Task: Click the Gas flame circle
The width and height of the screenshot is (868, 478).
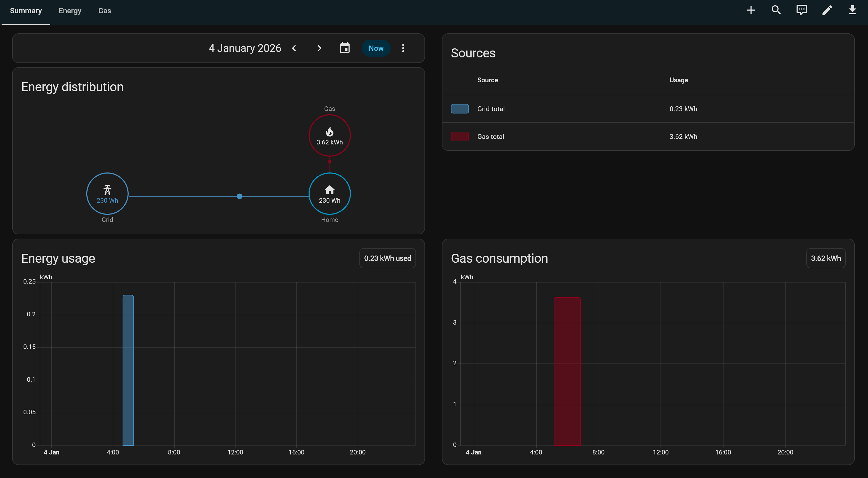Action: click(x=329, y=135)
